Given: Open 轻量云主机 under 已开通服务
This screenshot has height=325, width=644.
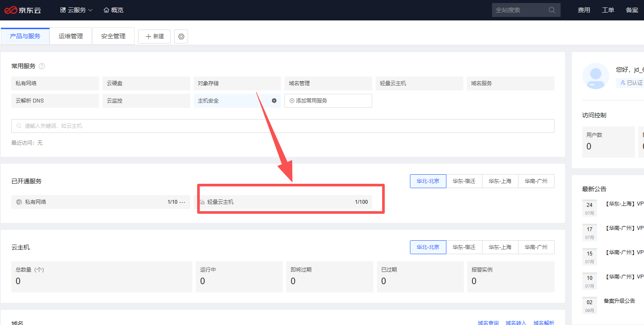Looking at the screenshot, I should pos(283,202).
